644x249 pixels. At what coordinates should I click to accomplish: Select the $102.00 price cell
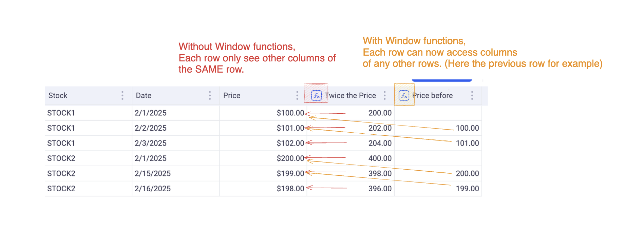tap(290, 143)
